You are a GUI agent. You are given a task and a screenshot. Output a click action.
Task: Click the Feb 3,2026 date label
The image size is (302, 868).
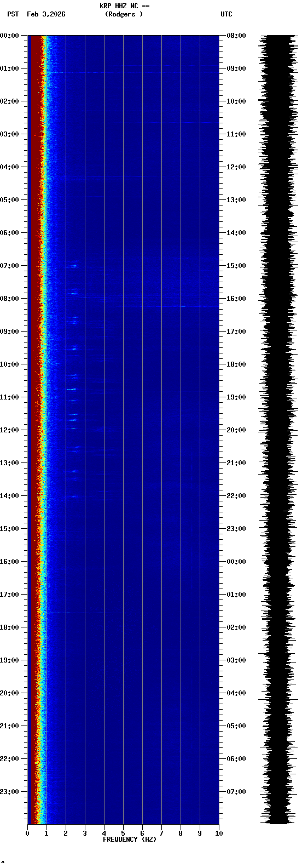[46, 14]
